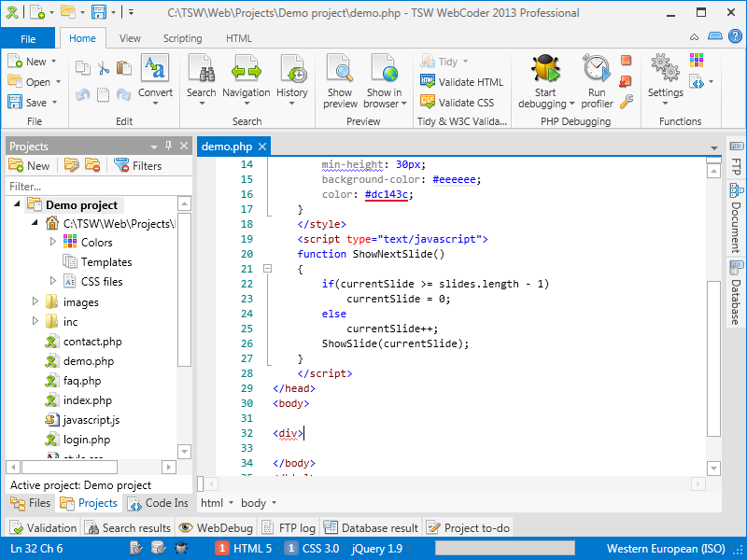747x560 pixels.
Task: Open the color grid icon in Functions
Action: click(x=697, y=61)
